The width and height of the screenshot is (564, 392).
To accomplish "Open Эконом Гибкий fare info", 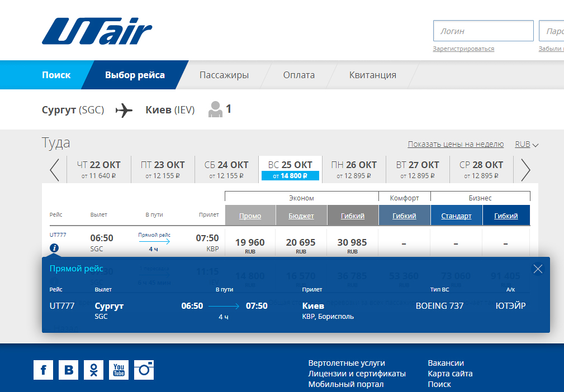I will coord(353,216).
